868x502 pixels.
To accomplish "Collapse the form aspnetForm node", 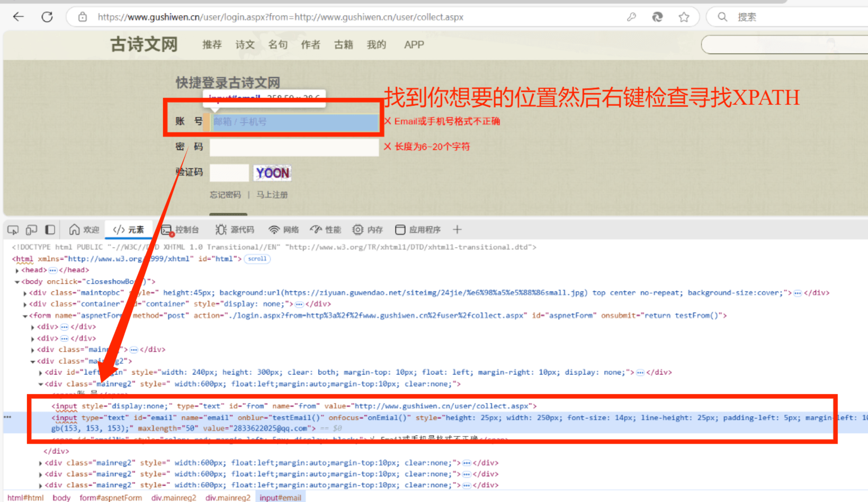I will pos(25,316).
